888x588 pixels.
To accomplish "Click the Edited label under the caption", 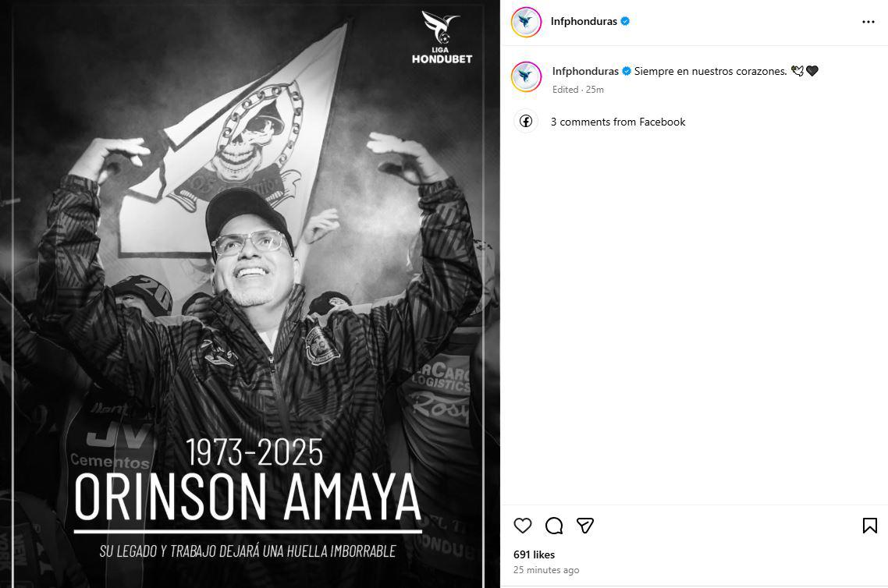I will [564, 89].
